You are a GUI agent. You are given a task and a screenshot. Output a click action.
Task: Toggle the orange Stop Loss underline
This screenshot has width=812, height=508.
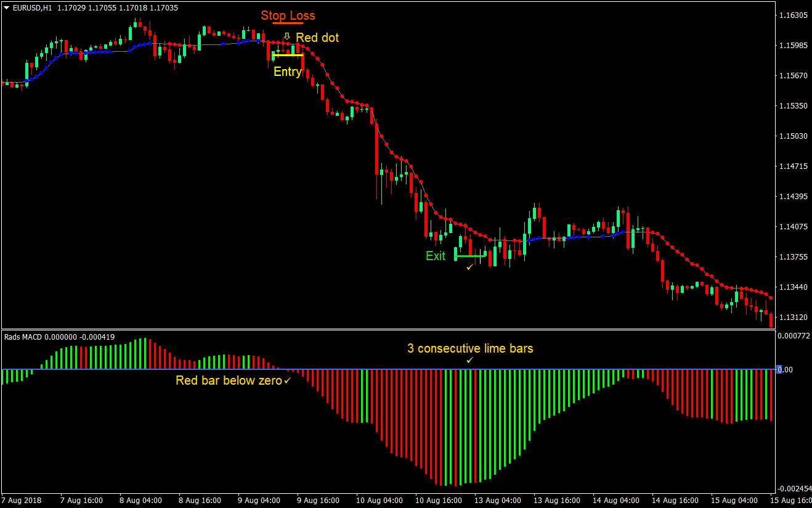pyautogui.click(x=288, y=22)
